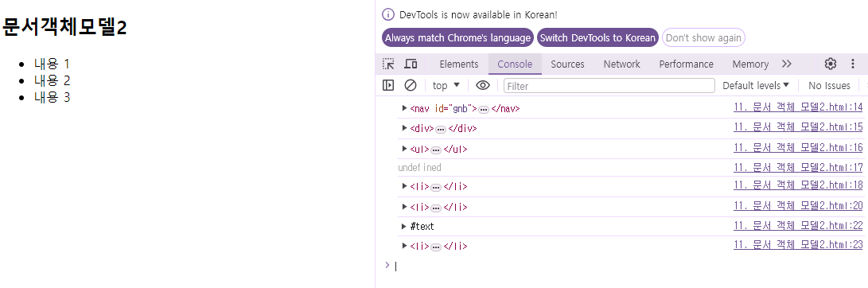Screen dimensions: 868x288
Task: Expand the ul element entry
Action: pyautogui.click(x=405, y=149)
